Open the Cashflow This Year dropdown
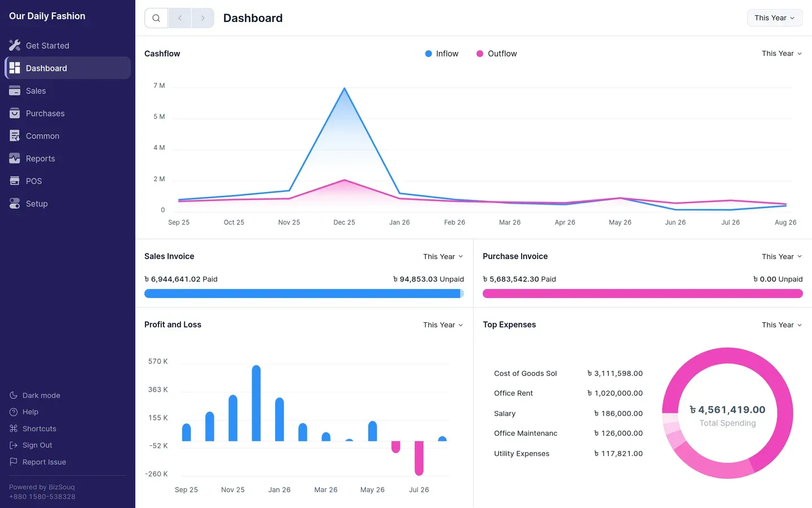Image resolution: width=812 pixels, height=508 pixels. 782,54
